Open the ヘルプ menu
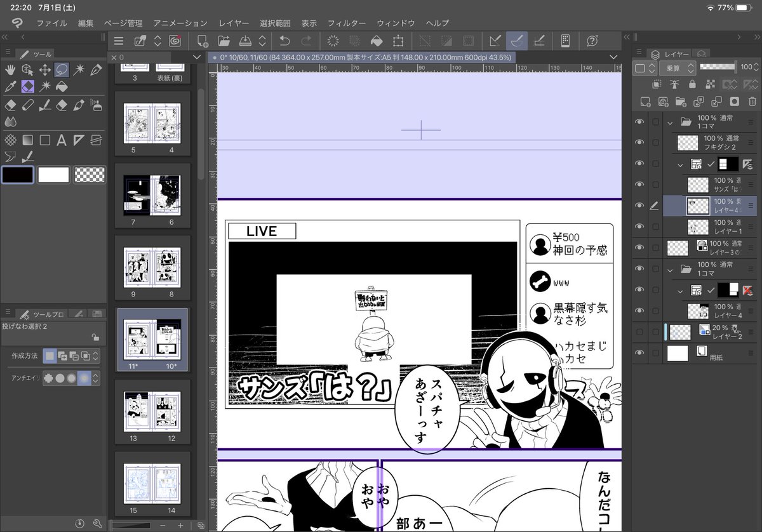762x532 pixels. coord(438,23)
